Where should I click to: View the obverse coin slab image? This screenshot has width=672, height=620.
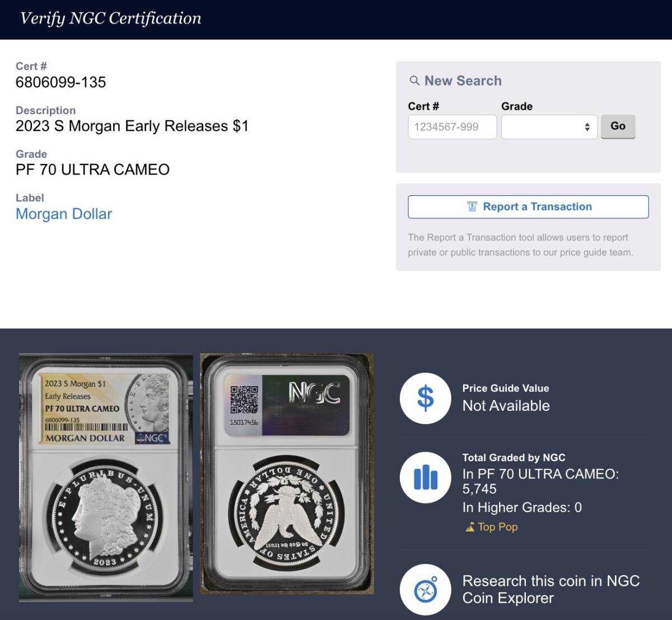(x=106, y=477)
